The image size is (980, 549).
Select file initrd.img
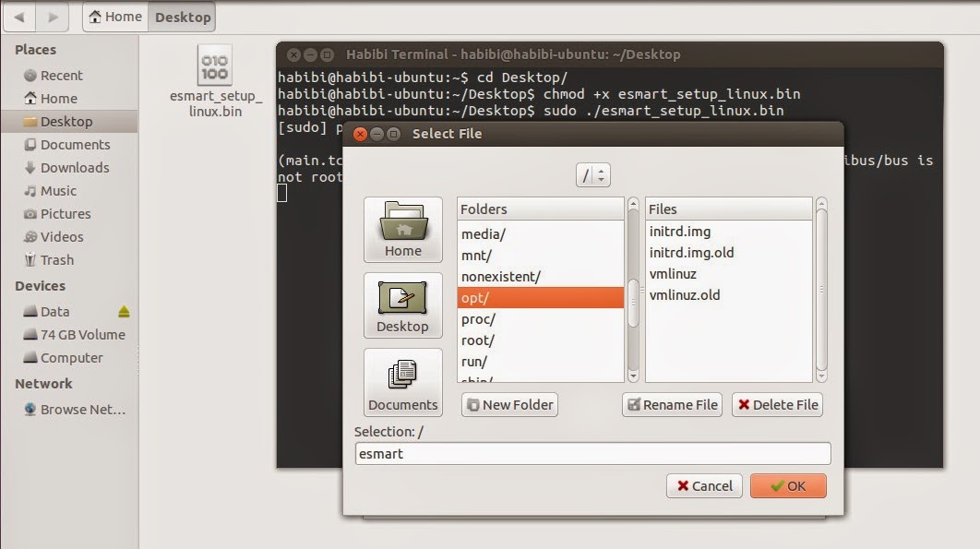[729, 232]
